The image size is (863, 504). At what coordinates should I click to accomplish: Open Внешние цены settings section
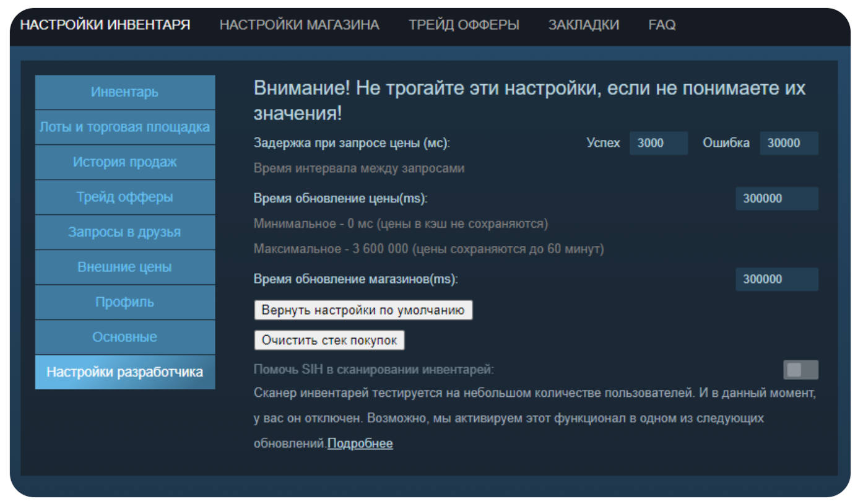pyautogui.click(x=125, y=267)
